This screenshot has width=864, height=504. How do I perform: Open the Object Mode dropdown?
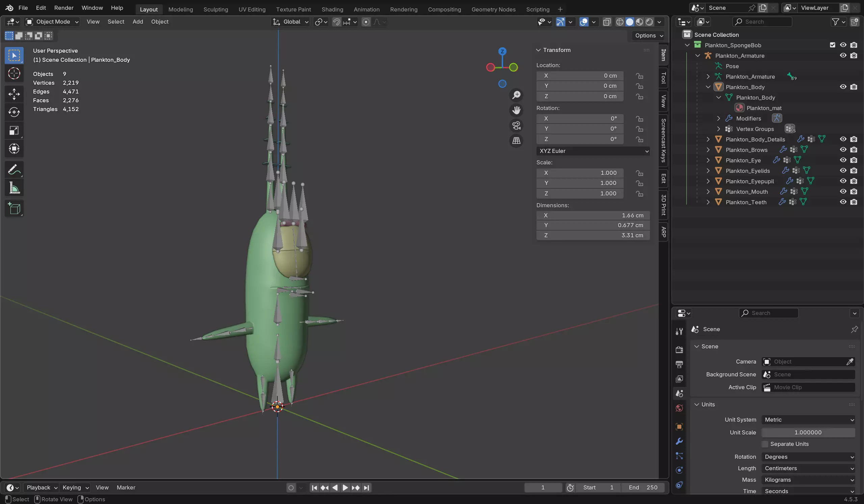pyautogui.click(x=52, y=22)
